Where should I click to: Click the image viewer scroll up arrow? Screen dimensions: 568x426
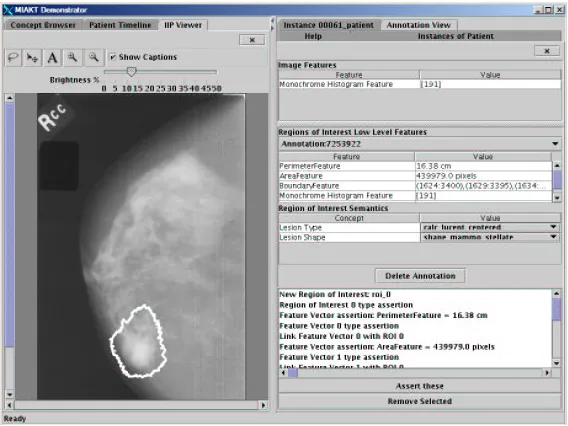[x=10, y=98]
